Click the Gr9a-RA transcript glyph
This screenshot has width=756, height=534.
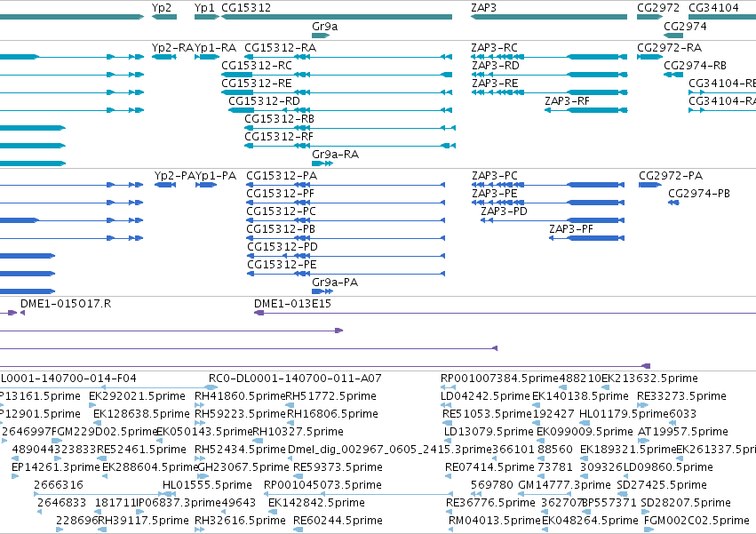322,163
